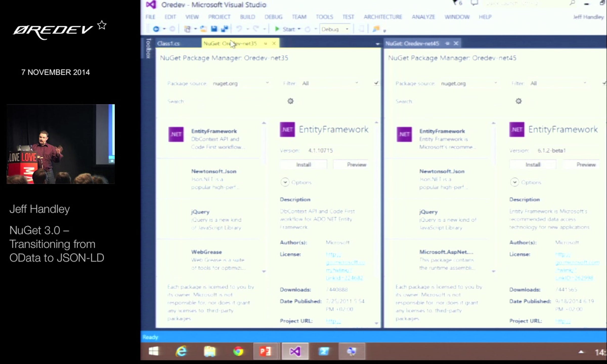Viewport: 607px width, 364px height.
Task: Click the Save All toolbar icon
Action: coord(225,29)
